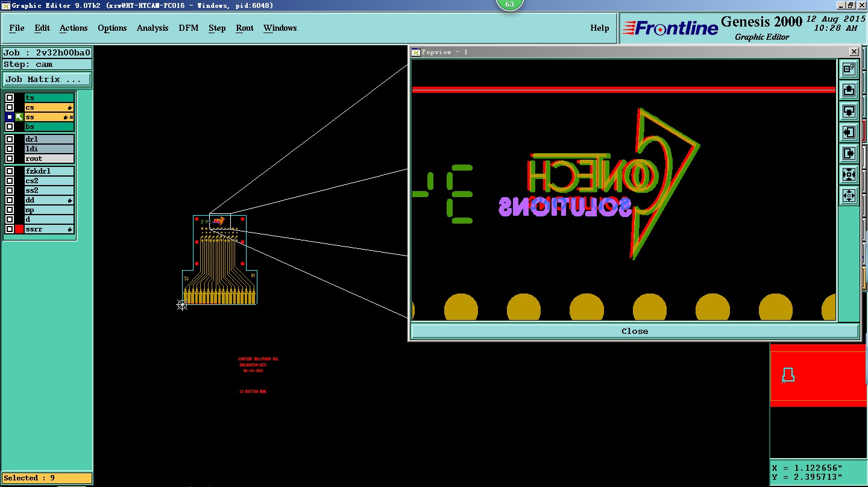The height and width of the screenshot is (487, 868).
Task: Toggle the ssrr layer checkbox
Action: tap(10, 229)
